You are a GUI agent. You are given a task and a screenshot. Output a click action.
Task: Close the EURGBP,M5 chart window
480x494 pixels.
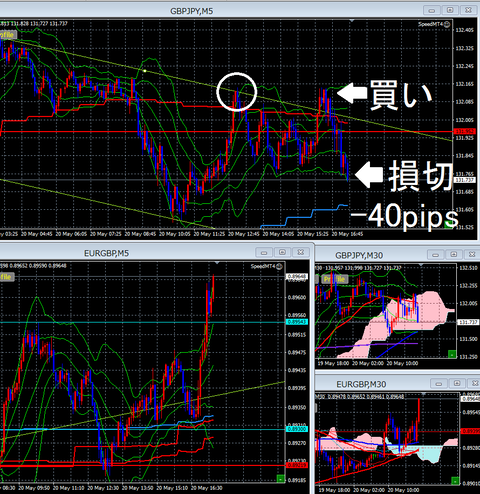(301, 252)
